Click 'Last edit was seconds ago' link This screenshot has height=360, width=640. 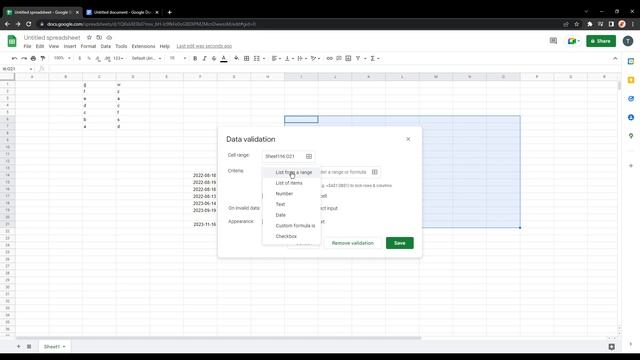point(204,47)
